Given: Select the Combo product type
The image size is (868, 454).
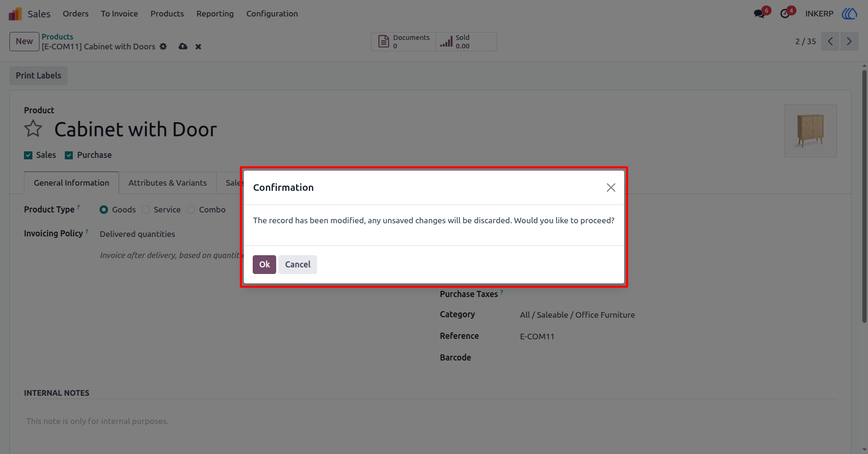Looking at the screenshot, I should click(x=191, y=210).
